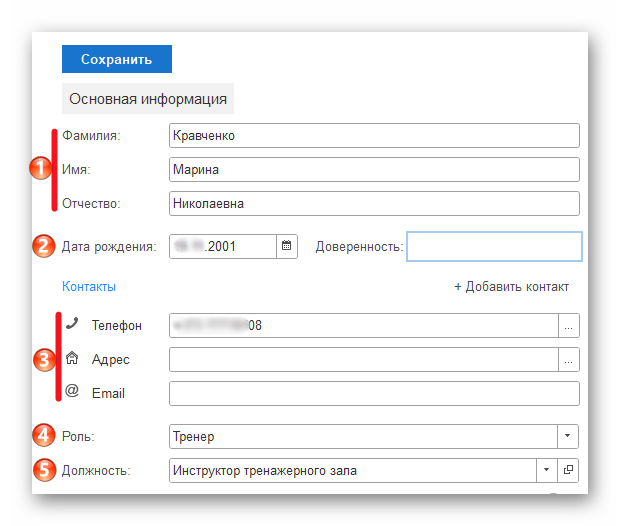The image size is (620, 526).
Task: Click the calendar icon beside birth date
Action: point(287,246)
